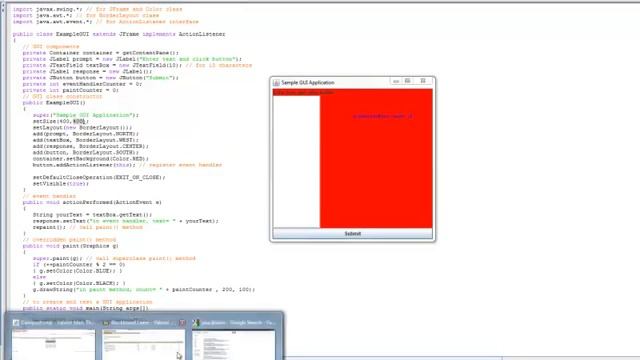Click the 'public void actionPerformed' method line

pyautogui.click(x=92, y=202)
